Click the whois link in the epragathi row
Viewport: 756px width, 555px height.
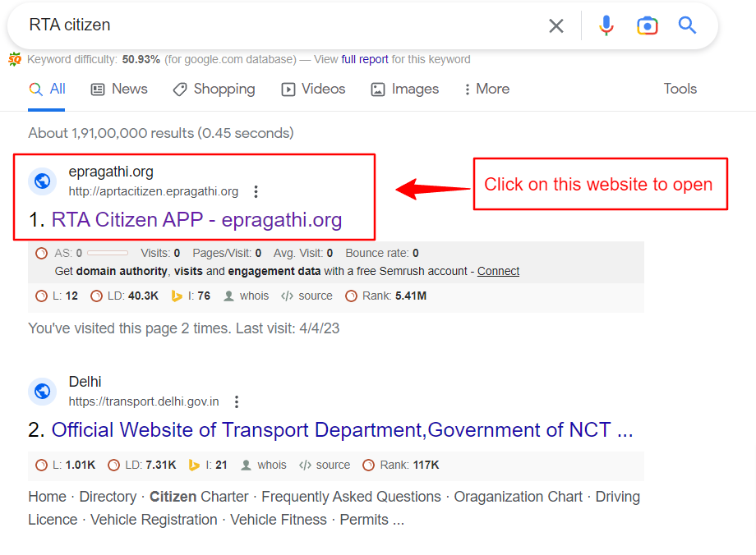pyautogui.click(x=254, y=296)
